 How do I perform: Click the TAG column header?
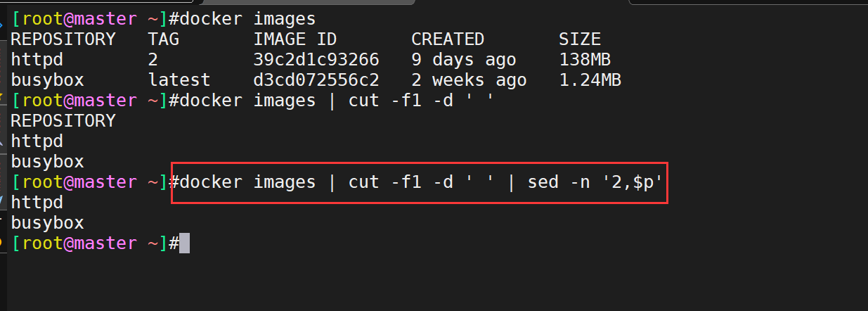click(163, 39)
